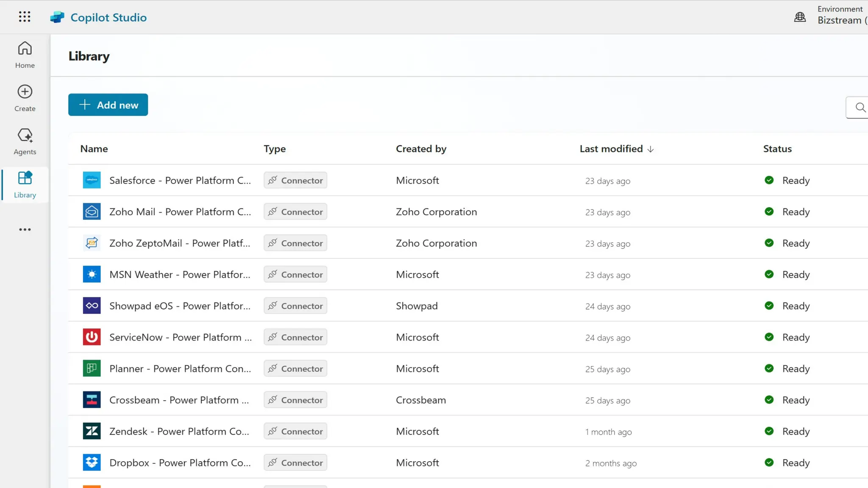
Task: Open Dropbox - Power Platform connector
Action: tap(180, 463)
